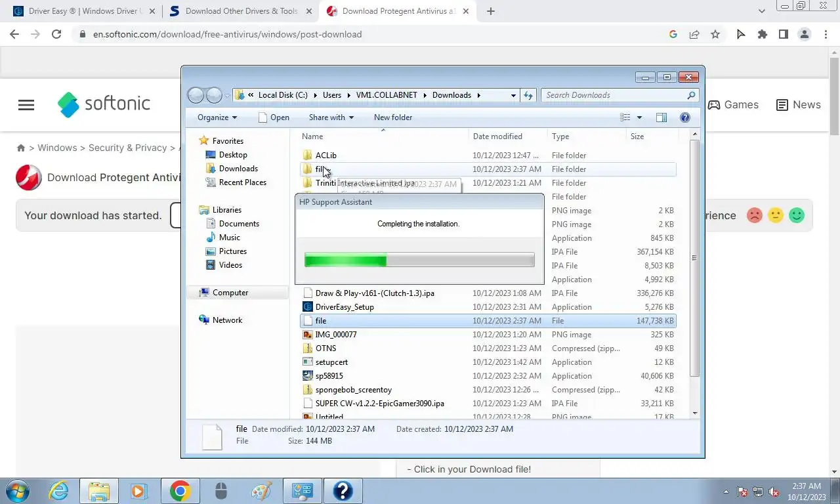Select Desktop in navigation pane
840x504 pixels.
pos(233,155)
